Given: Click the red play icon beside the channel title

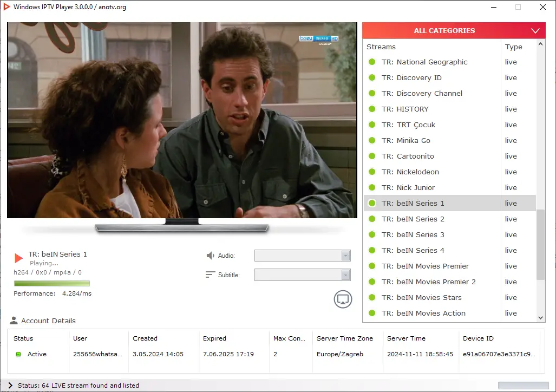Looking at the screenshot, I should (x=18, y=258).
